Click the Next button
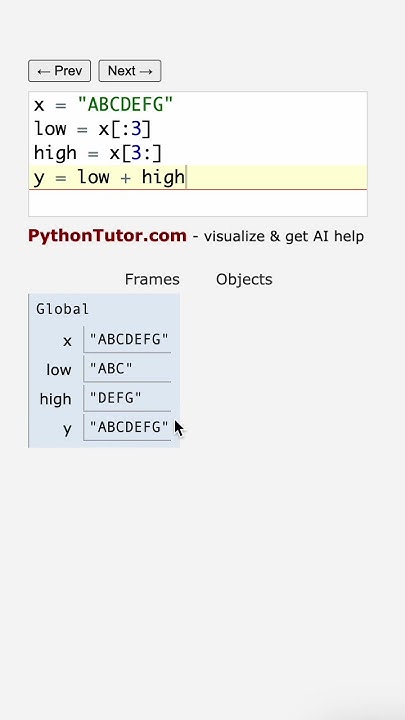This screenshot has height=720, width=405. [130, 71]
